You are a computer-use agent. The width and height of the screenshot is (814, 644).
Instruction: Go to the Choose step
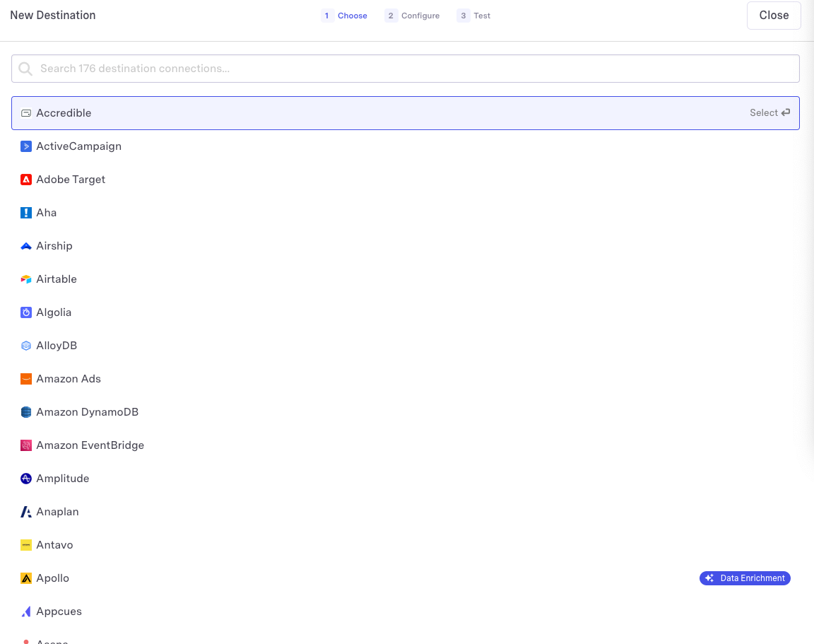[344, 16]
